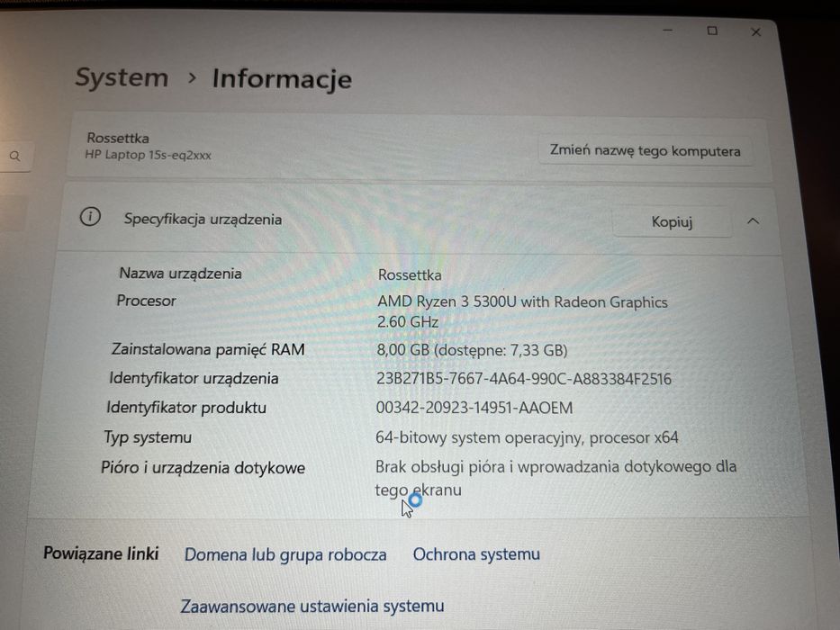Open Zaawansowane ustawienia systemu link

click(x=312, y=606)
